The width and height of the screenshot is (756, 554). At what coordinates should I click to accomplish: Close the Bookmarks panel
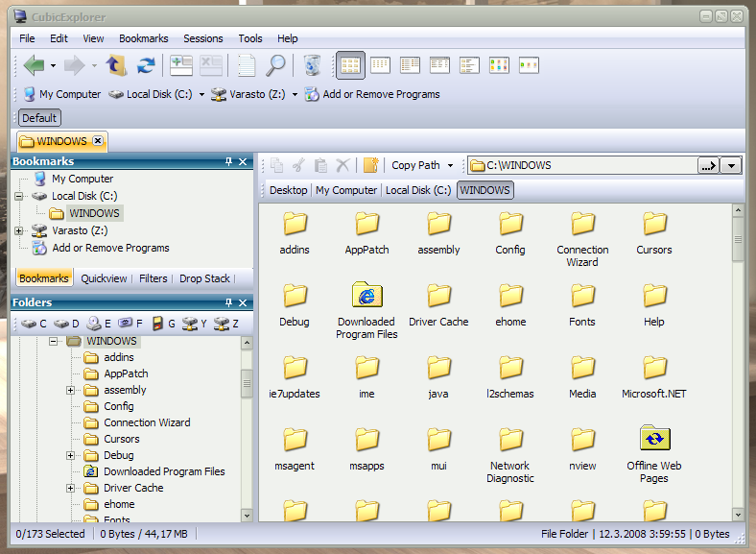click(x=243, y=161)
